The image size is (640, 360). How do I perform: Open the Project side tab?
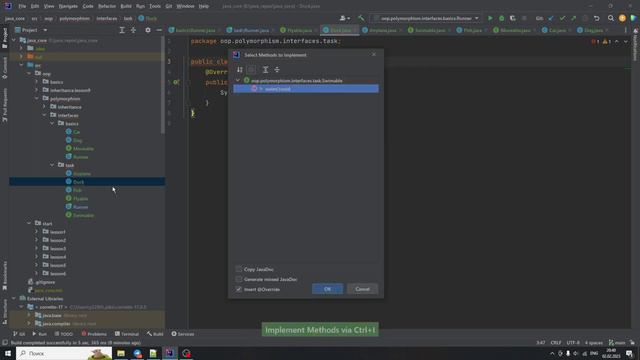pyautogui.click(x=4, y=39)
